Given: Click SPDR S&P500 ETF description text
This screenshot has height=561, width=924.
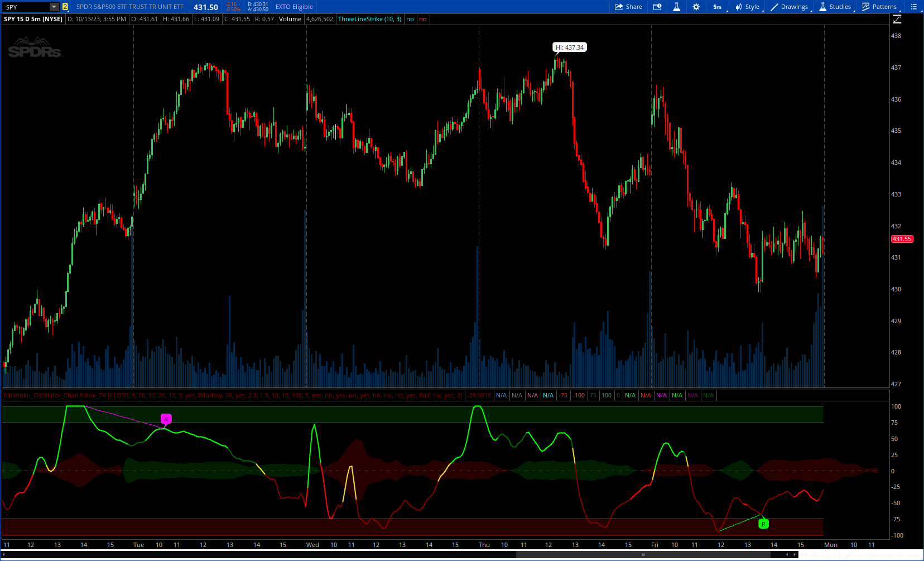Looking at the screenshot, I should [130, 7].
